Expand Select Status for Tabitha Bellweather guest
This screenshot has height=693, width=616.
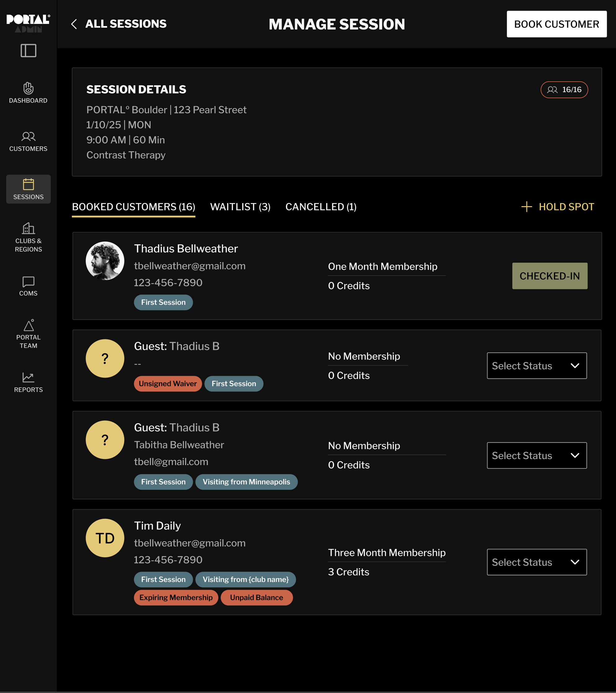click(x=537, y=455)
